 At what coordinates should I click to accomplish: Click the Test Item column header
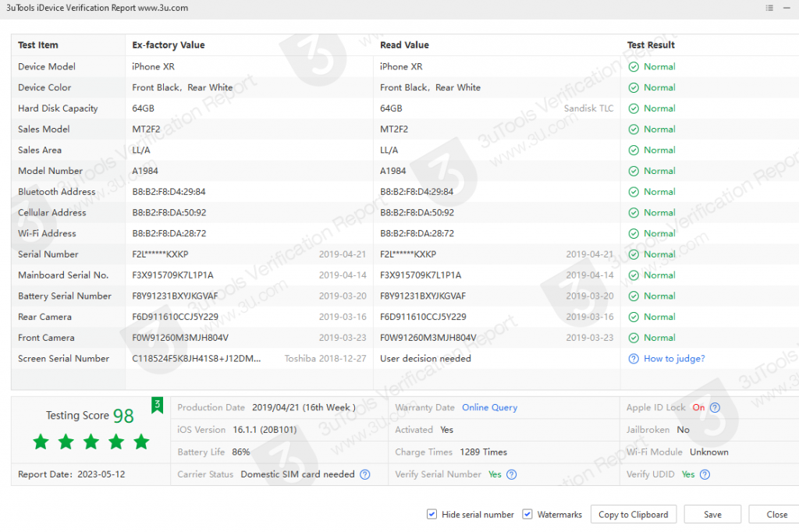click(x=38, y=44)
